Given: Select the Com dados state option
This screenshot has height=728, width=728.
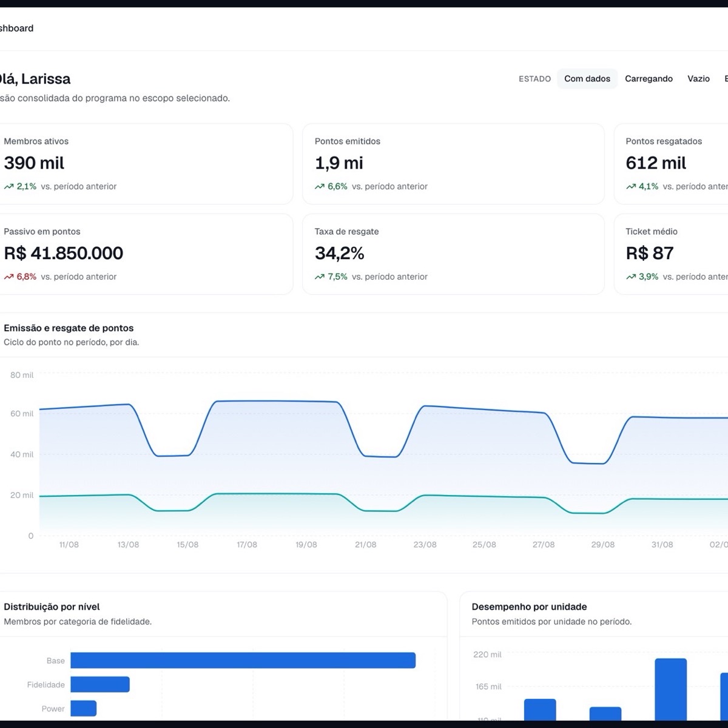Looking at the screenshot, I should pos(587,79).
